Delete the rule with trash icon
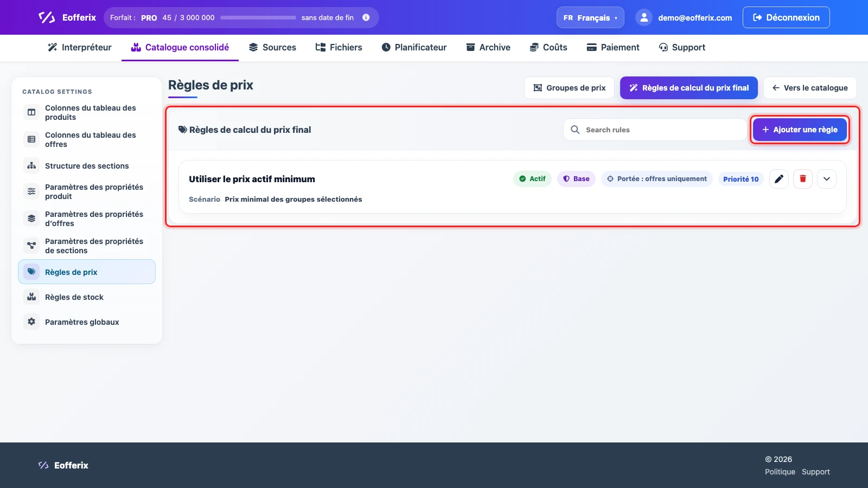 803,179
